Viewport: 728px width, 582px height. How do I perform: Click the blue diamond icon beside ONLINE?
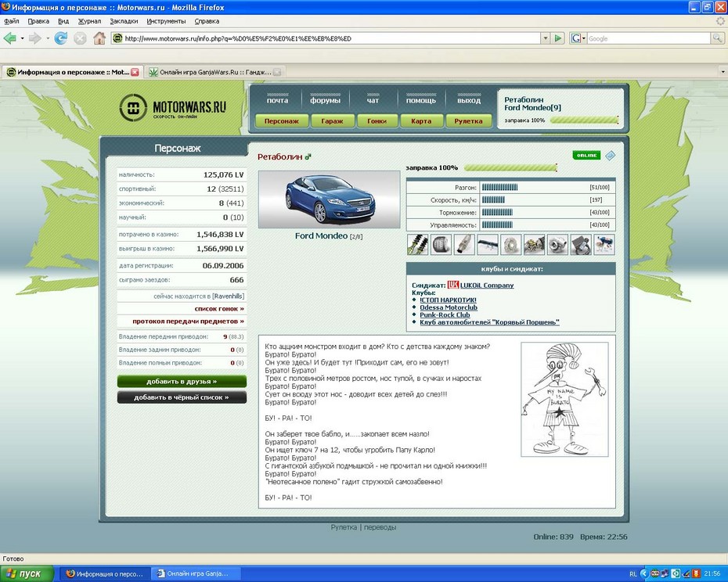point(610,156)
